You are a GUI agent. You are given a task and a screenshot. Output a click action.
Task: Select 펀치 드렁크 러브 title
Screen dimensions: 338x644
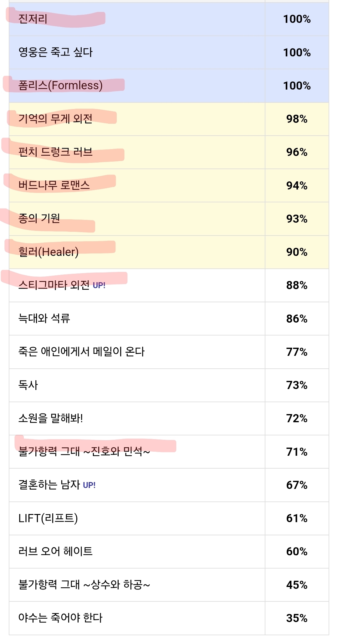click(x=55, y=152)
